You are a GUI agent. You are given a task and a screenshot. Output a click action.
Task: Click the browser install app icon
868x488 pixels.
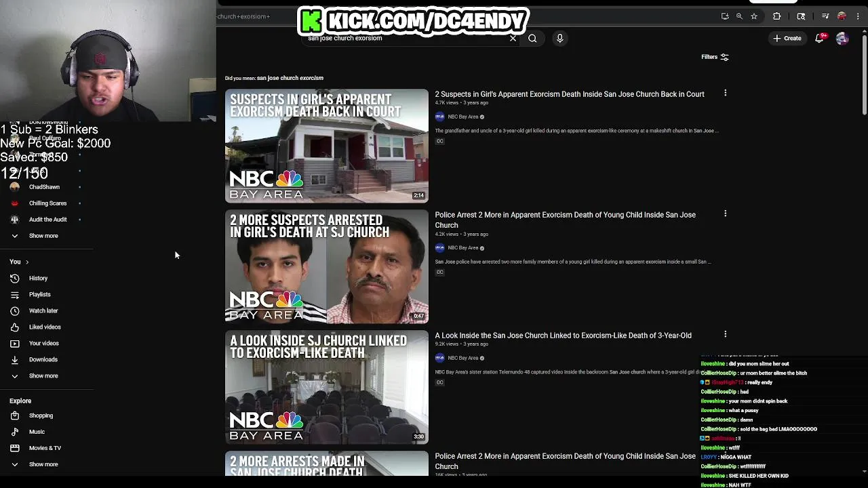pos(725,16)
